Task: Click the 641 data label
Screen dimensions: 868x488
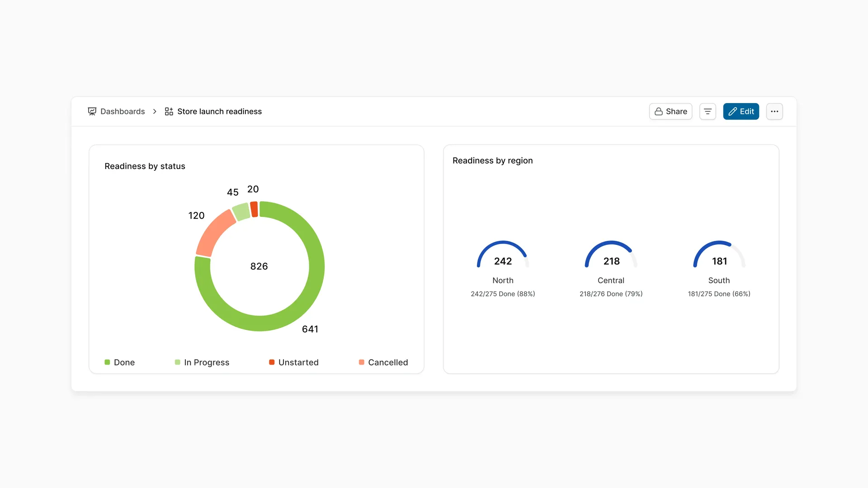Action: [310, 329]
